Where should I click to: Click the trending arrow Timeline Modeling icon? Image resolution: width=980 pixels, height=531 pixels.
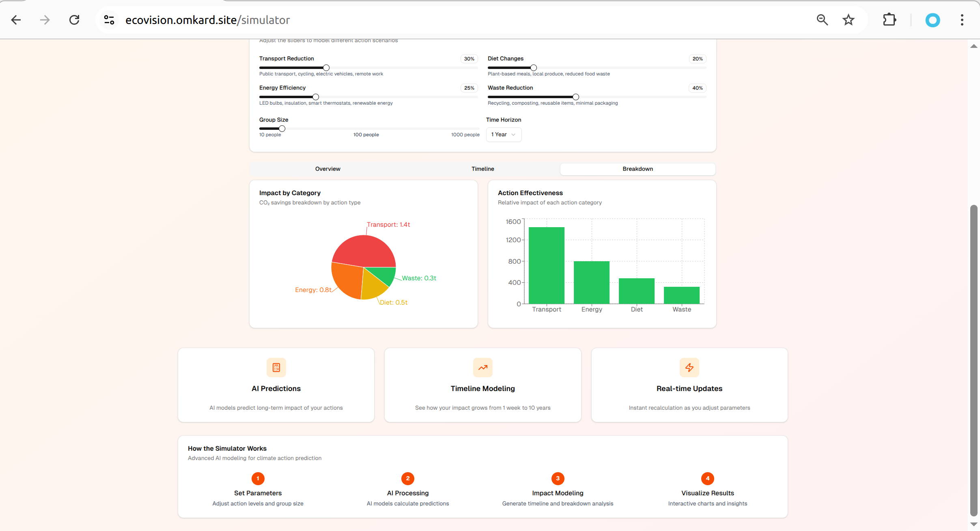click(482, 368)
